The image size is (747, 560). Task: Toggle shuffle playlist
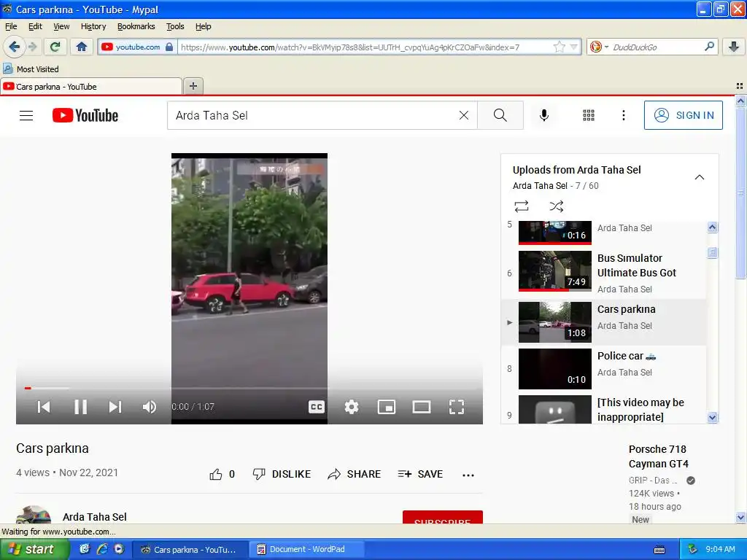(x=557, y=206)
